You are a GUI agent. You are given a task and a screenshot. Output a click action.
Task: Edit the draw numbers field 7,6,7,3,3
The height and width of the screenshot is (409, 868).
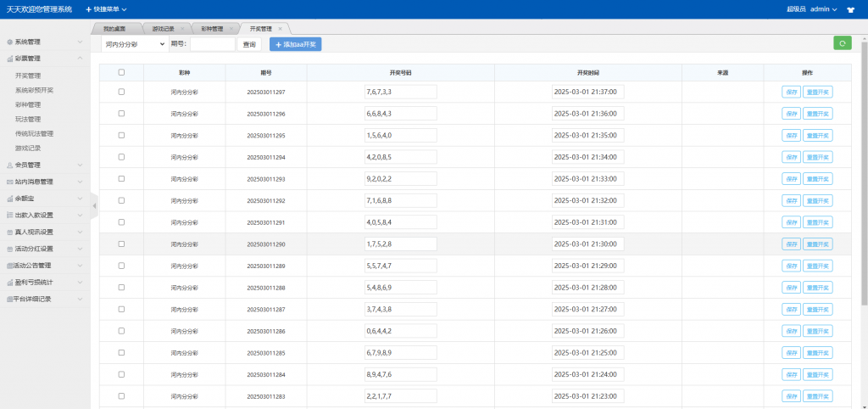coord(401,92)
